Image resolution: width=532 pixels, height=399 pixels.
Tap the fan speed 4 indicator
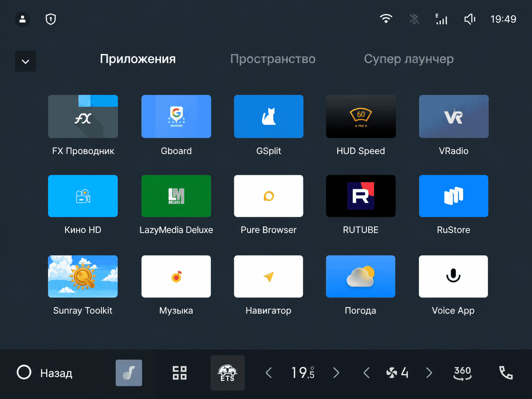(398, 373)
